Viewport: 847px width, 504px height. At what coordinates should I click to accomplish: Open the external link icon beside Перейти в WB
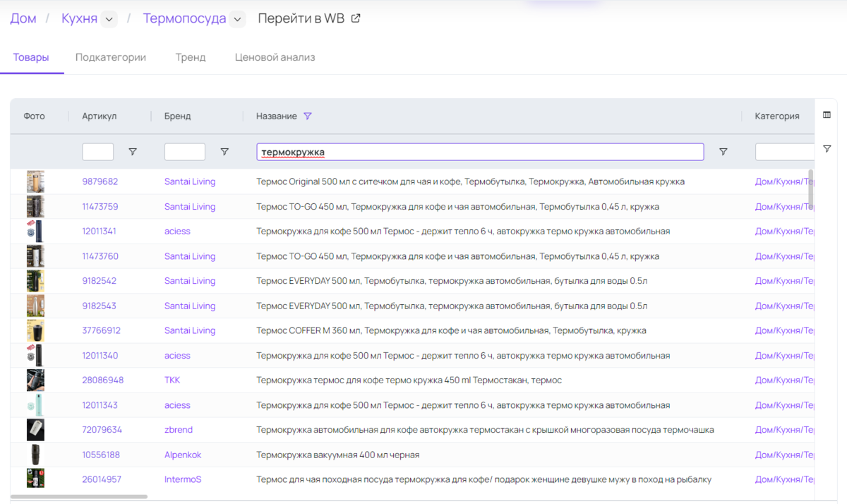356,19
